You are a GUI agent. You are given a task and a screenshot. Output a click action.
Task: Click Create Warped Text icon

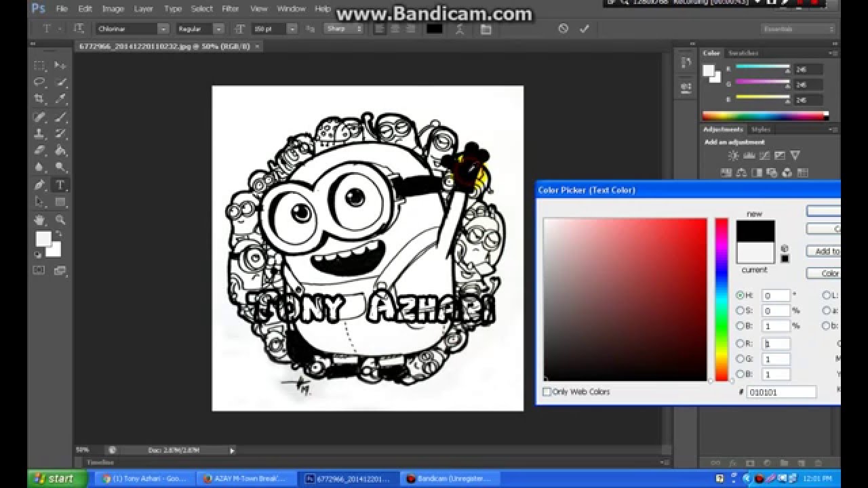pyautogui.click(x=460, y=28)
